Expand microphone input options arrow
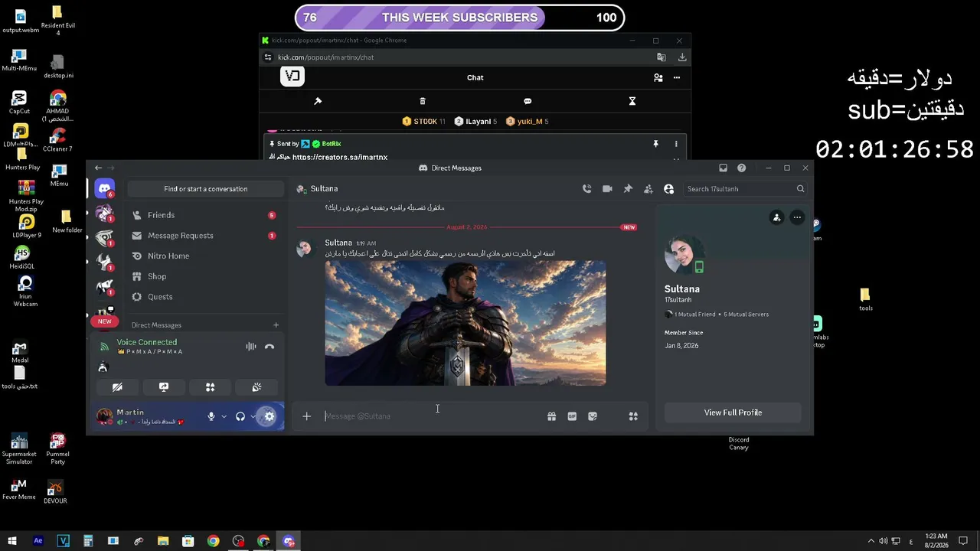Image resolution: width=980 pixels, height=551 pixels. [x=224, y=416]
